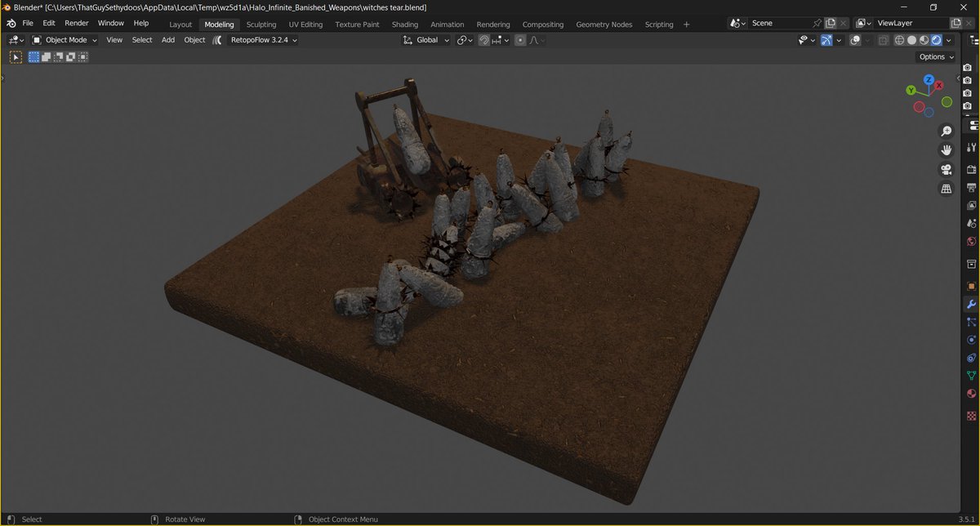Screen dimensions: 980x526
Task: Switch to the Scripting workspace tab
Action: 659,25
